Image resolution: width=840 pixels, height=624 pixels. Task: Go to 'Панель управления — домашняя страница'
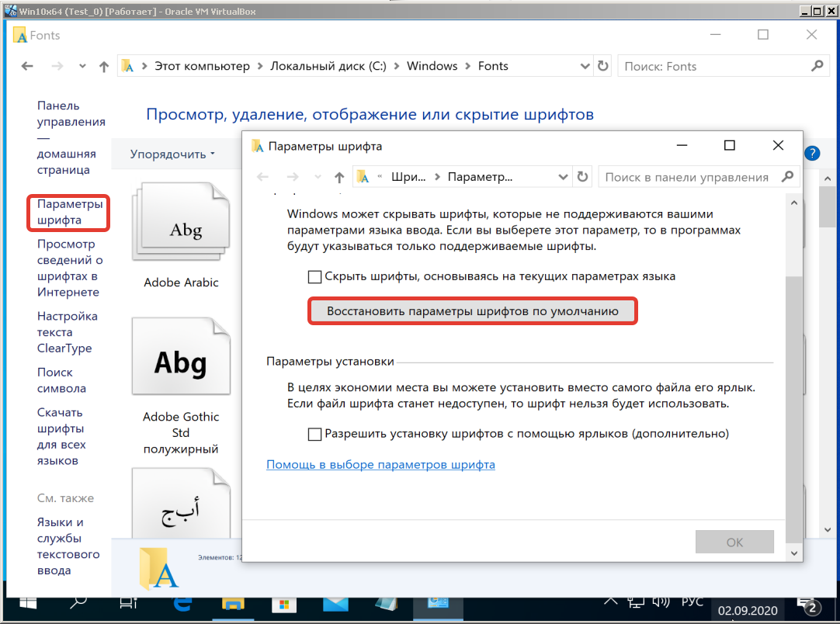71,137
